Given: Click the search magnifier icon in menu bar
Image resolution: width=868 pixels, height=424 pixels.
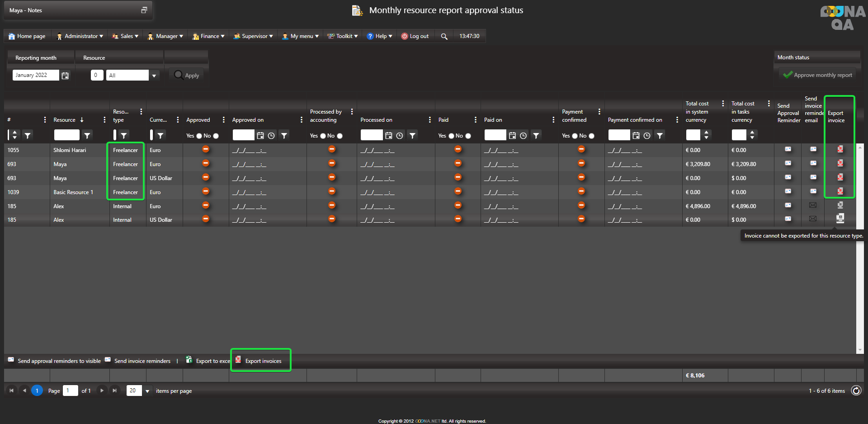Looking at the screenshot, I should click(x=444, y=36).
